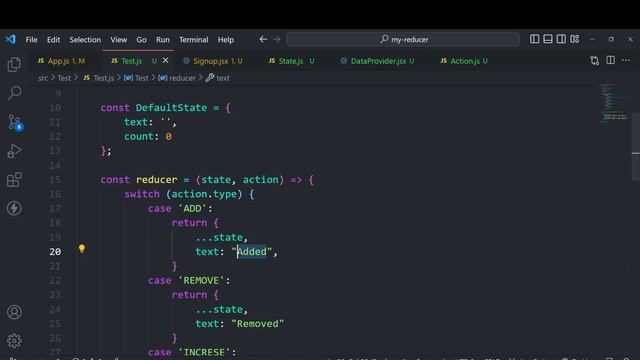Click the minimap code overview
The width and height of the screenshot is (640, 360).
pos(614,103)
